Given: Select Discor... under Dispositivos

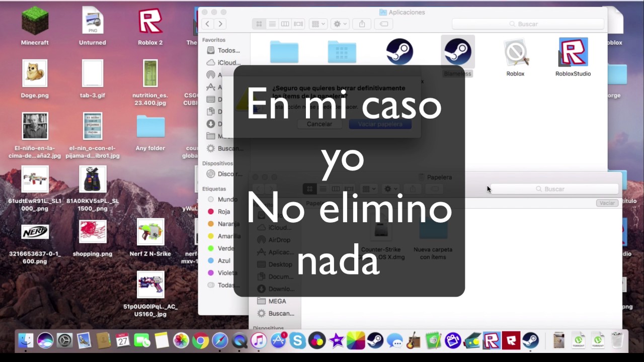Looking at the screenshot, I should click(x=224, y=174).
